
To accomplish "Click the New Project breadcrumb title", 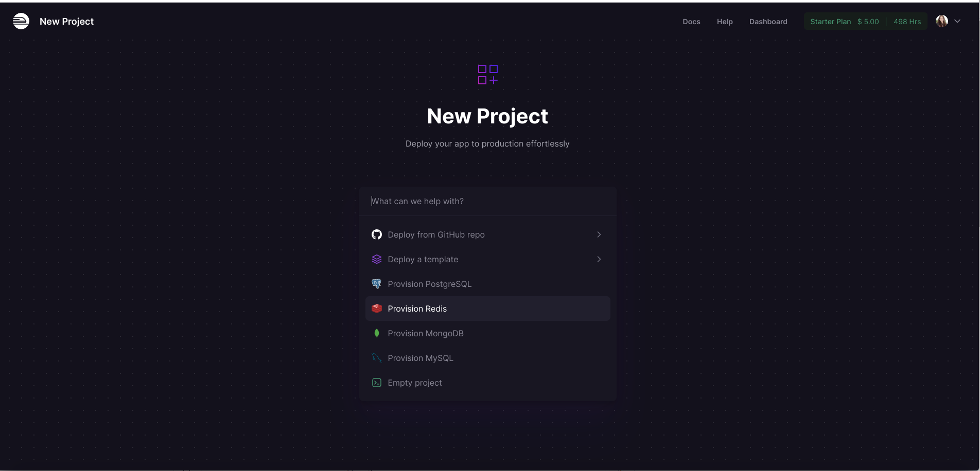I will (66, 22).
